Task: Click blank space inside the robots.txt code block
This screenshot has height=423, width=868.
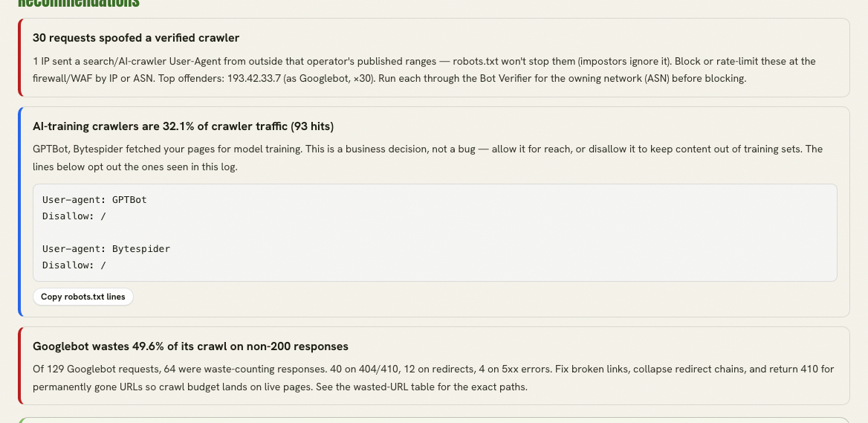Action: (498, 233)
